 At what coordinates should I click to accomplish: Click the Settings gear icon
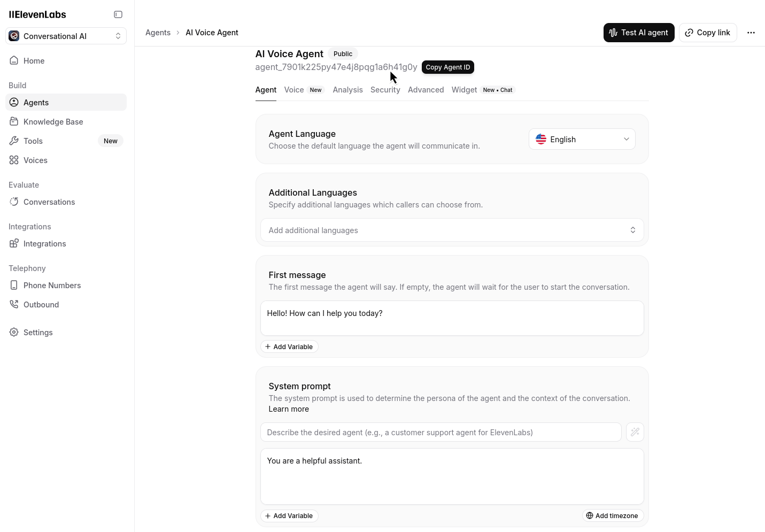(x=14, y=332)
